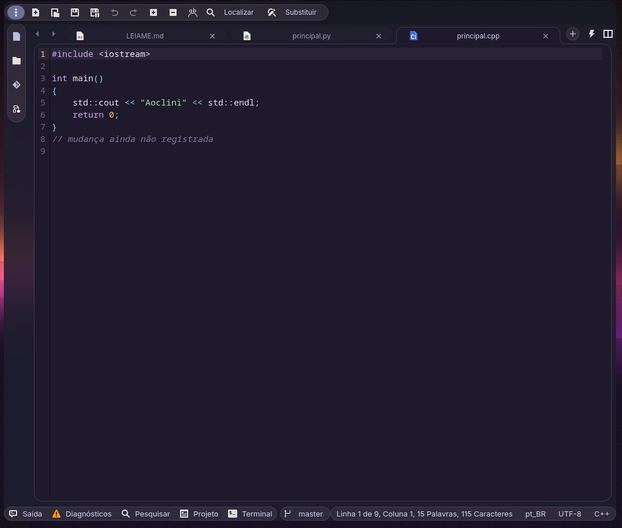The height and width of the screenshot is (528, 622).
Task: Click on the int main() line
Action: pos(77,78)
